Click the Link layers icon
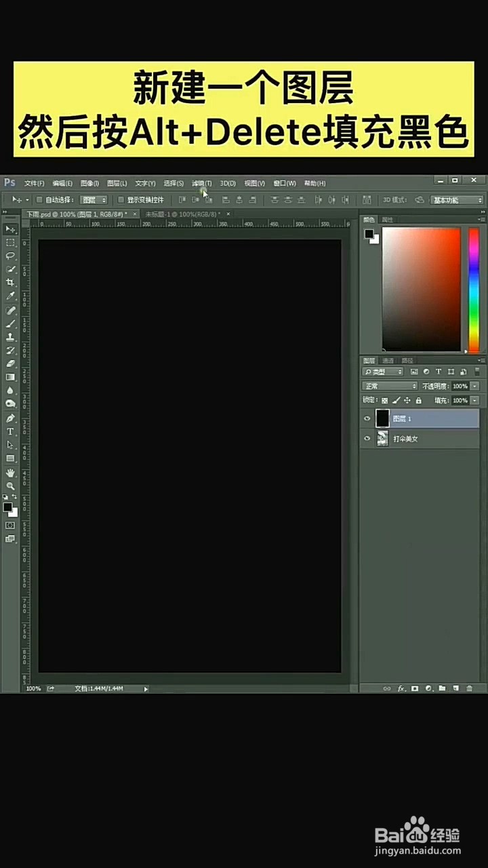Viewport: 488px width, 868px height. (x=387, y=688)
